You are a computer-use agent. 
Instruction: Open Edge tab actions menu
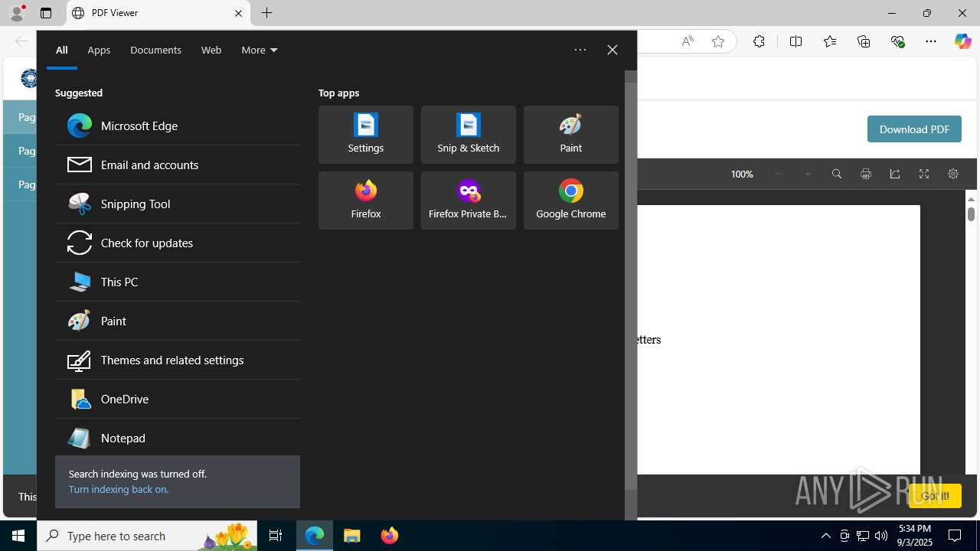[x=46, y=13]
